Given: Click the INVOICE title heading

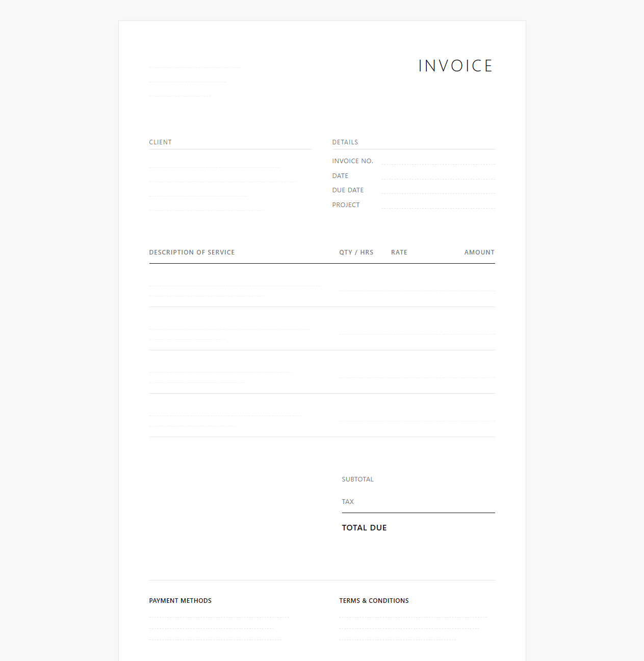Looking at the screenshot, I should pos(455,66).
